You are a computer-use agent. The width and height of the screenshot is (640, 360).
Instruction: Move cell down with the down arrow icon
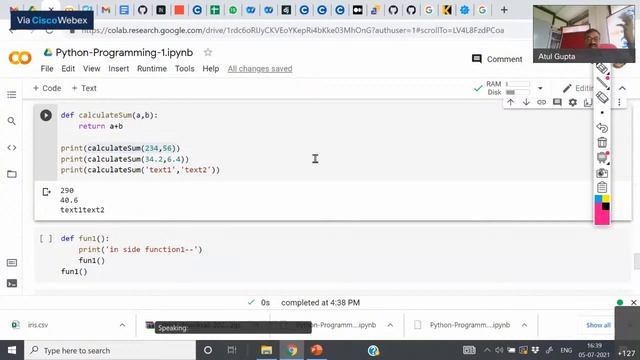[x=526, y=102]
